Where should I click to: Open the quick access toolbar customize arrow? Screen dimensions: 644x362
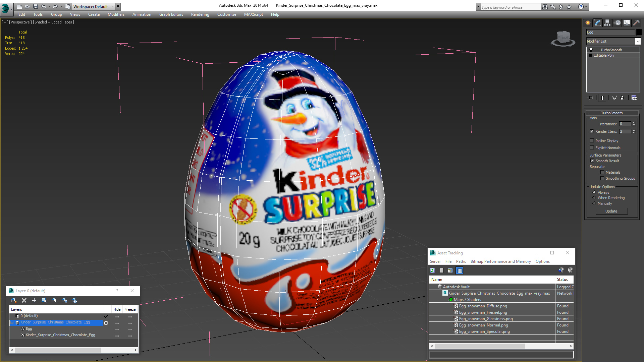pyautogui.click(x=118, y=6)
